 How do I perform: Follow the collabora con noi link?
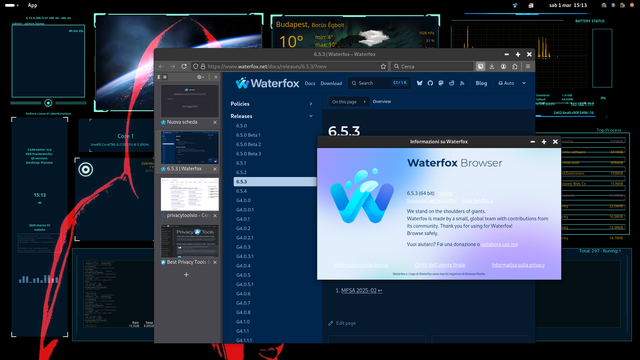point(499,244)
